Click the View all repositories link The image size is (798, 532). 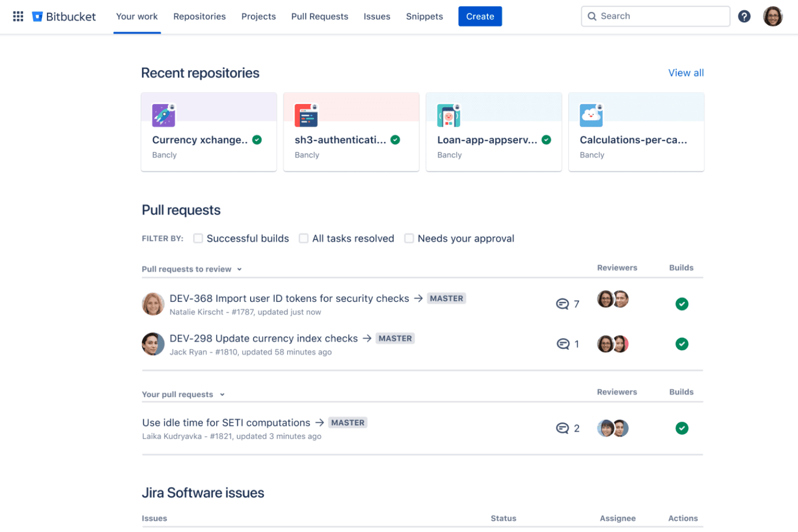point(686,73)
